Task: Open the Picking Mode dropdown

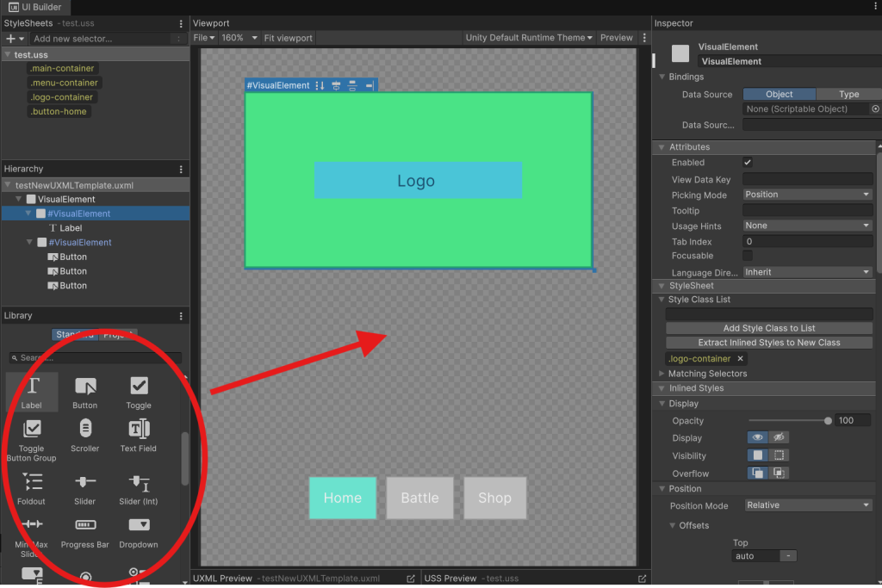Action: [807, 195]
